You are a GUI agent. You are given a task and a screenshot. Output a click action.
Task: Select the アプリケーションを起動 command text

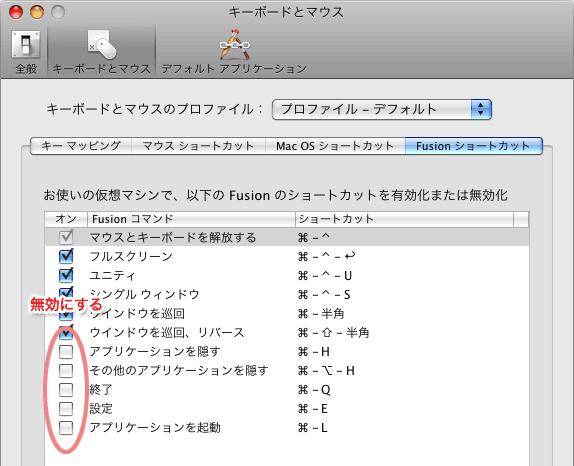[x=155, y=428]
